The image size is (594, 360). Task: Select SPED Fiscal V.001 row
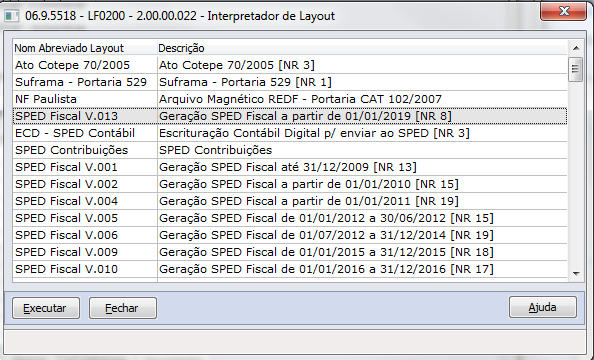click(290, 167)
